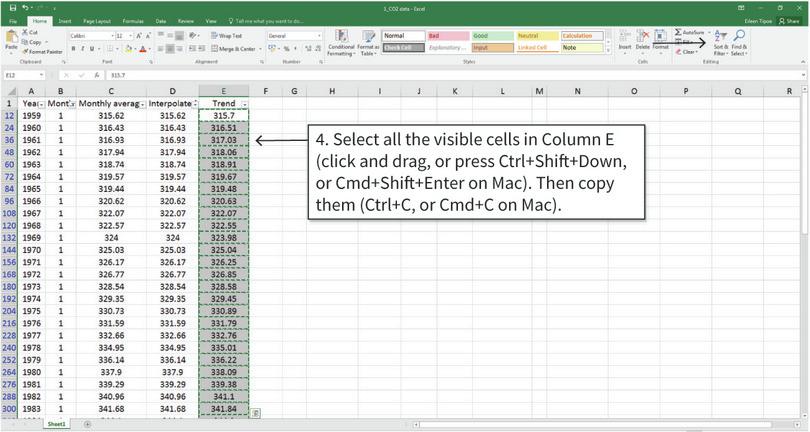The image size is (810, 432).
Task: Expand the General number format dropdown
Action: 319,36
